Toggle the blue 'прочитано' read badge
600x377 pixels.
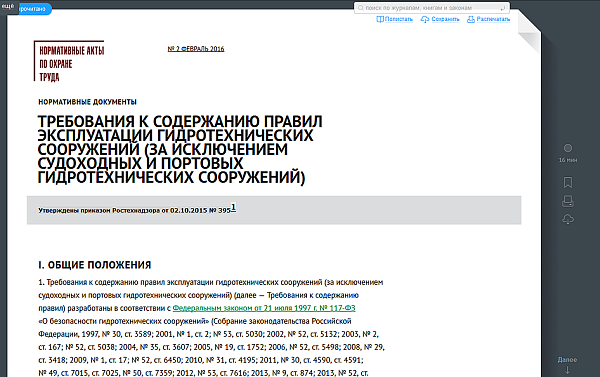[x=32, y=9]
